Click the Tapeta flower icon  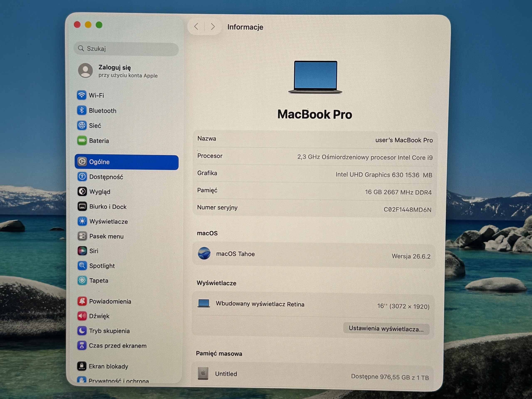tap(82, 280)
